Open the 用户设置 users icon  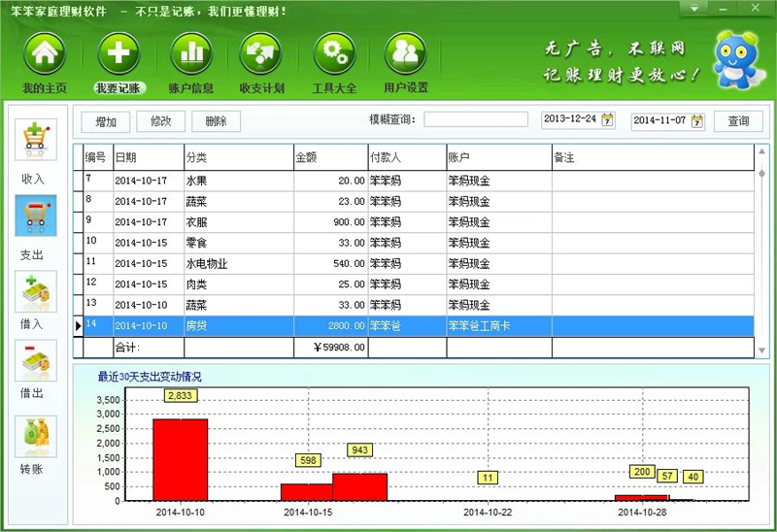coord(405,53)
